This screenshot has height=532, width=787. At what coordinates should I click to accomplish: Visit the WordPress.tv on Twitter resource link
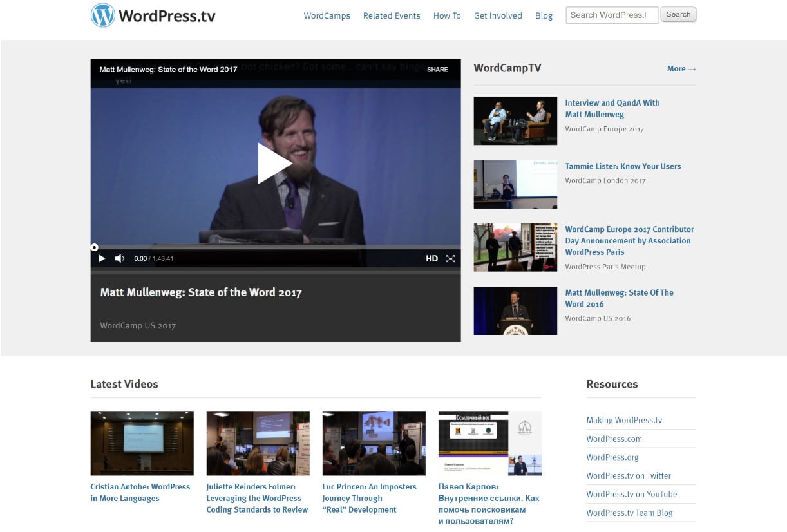(629, 475)
